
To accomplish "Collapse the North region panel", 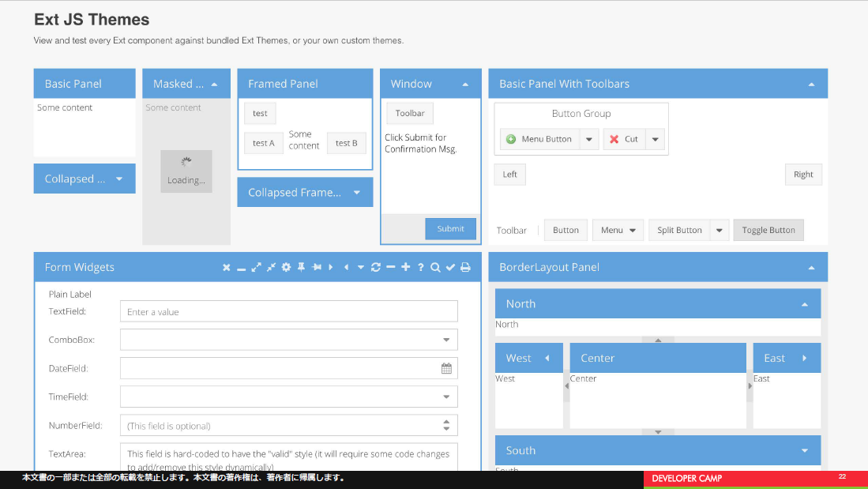I will (x=804, y=304).
